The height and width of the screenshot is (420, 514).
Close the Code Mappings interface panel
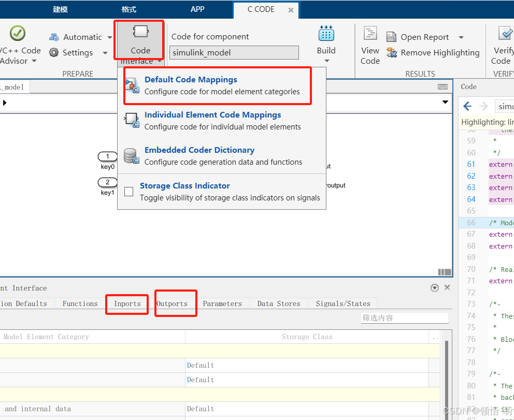(447, 287)
